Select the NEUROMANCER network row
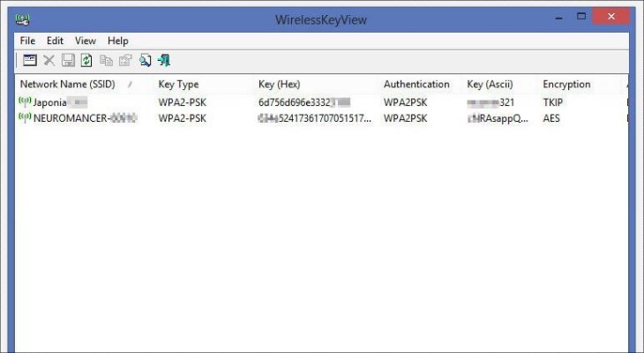The image size is (644, 353). click(322, 118)
